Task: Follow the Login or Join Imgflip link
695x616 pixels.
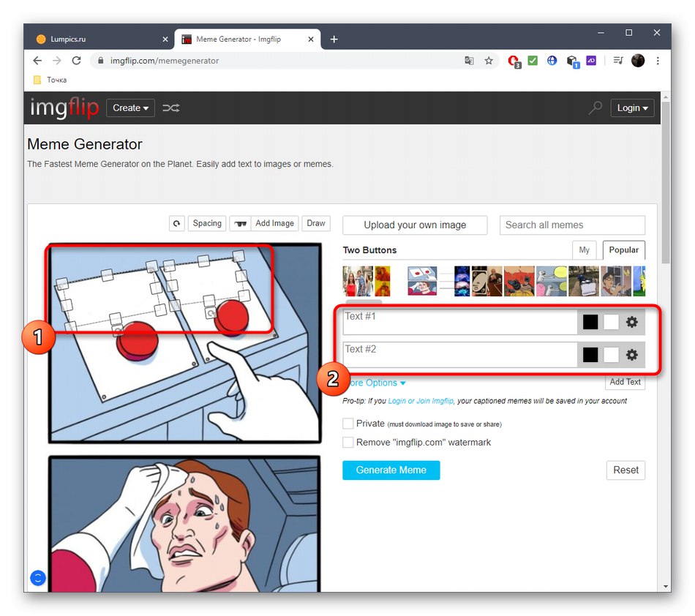Action: (421, 401)
